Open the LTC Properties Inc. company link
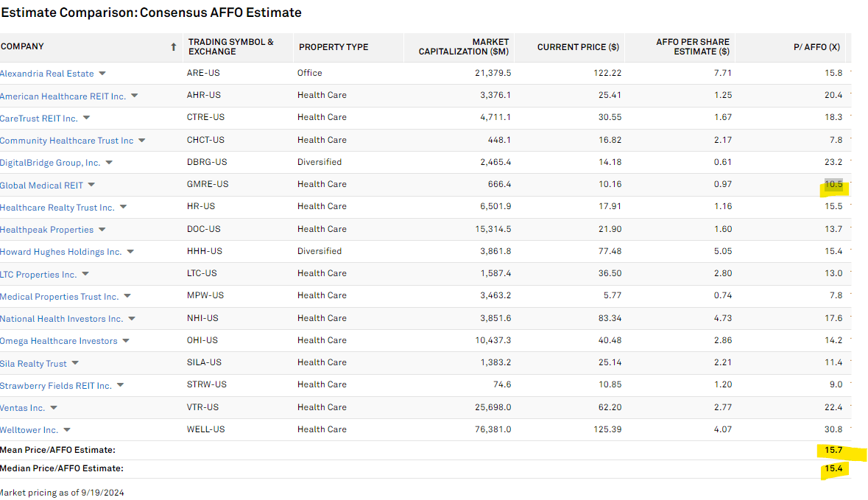The height and width of the screenshot is (500, 868). (x=38, y=275)
